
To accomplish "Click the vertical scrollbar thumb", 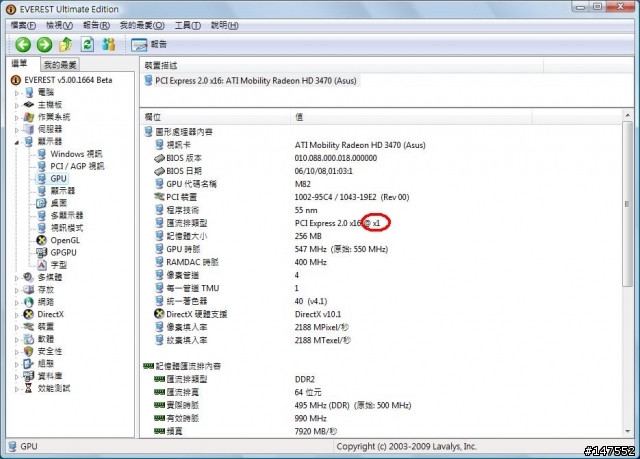I will [x=628, y=204].
